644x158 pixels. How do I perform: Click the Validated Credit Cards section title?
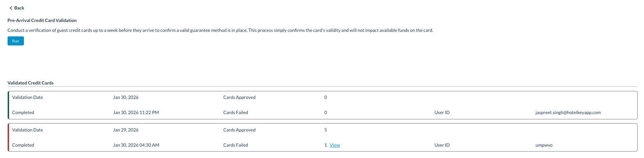click(31, 83)
